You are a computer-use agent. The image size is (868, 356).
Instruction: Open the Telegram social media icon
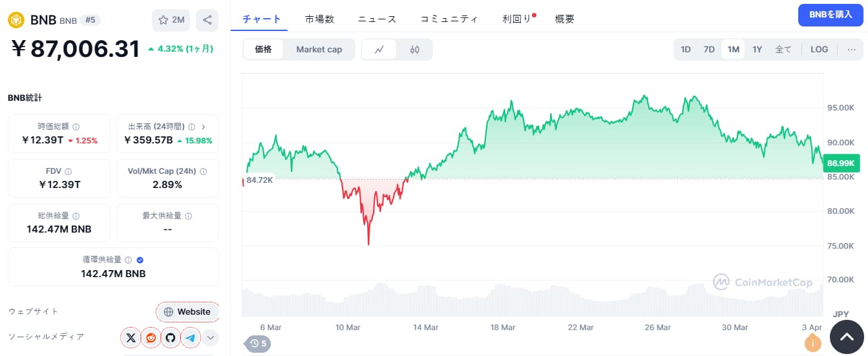click(x=190, y=337)
